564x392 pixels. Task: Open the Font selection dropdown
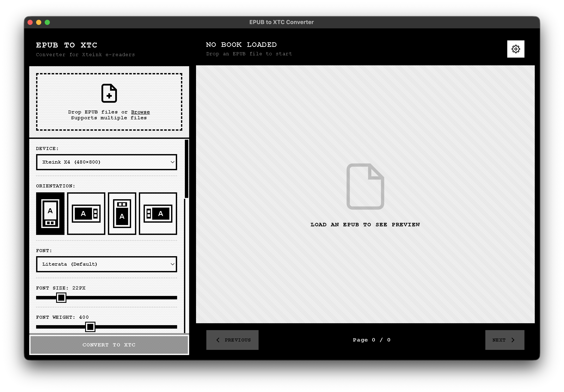tap(107, 264)
